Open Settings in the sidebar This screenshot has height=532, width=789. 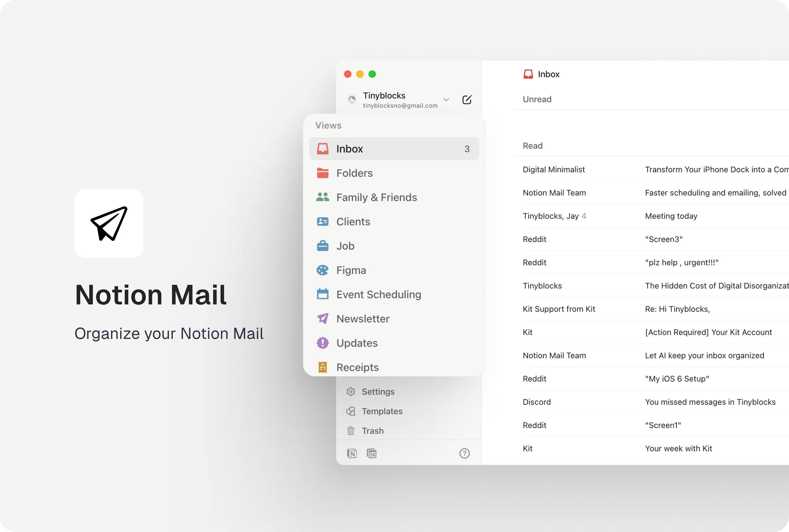click(x=408, y=392)
